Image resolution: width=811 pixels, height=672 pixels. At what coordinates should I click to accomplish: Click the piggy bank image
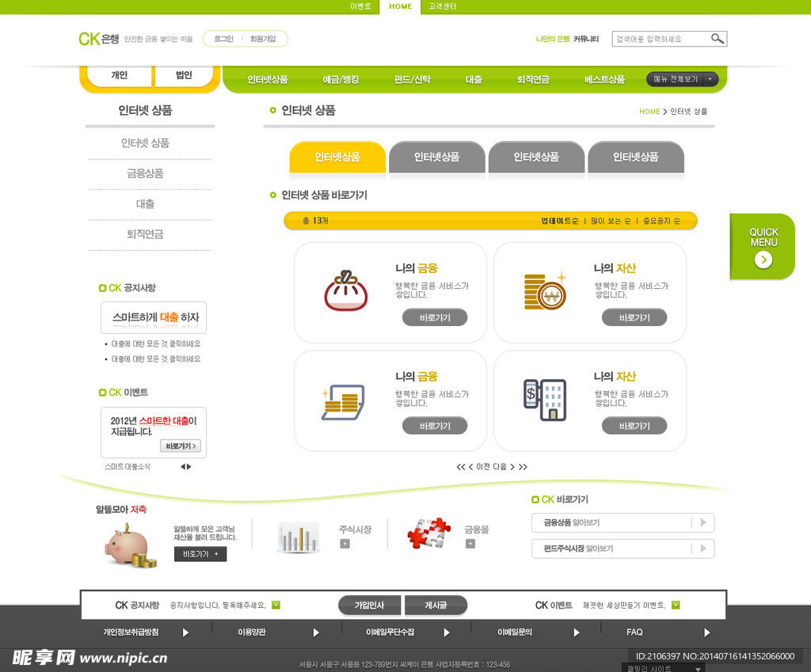tap(130, 545)
